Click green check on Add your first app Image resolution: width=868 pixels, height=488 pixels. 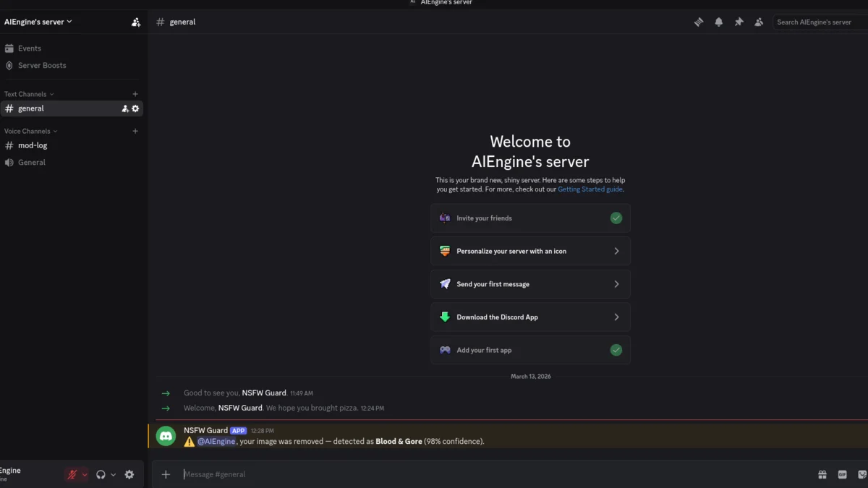(x=616, y=350)
